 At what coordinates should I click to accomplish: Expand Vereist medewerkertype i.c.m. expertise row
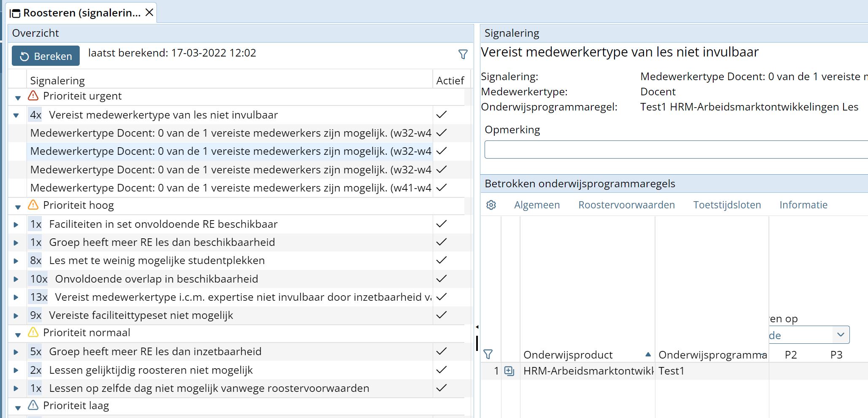pyautogui.click(x=16, y=297)
